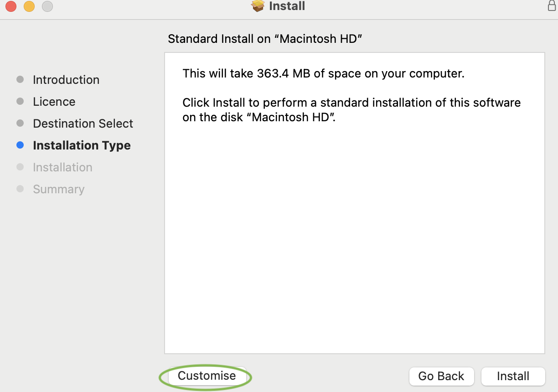
Task: Click the blue bullet beside Installation Type
Action: pos(20,145)
